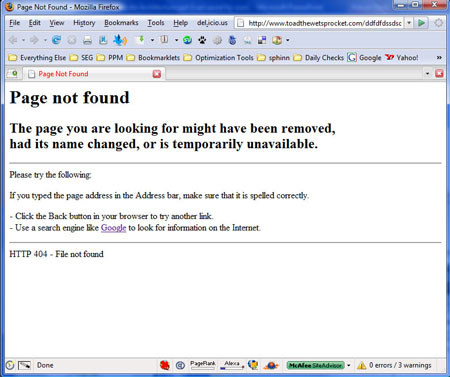Click the Forward arrow navigation button
Viewport: 450px width, 377px height.
[x=34, y=40]
